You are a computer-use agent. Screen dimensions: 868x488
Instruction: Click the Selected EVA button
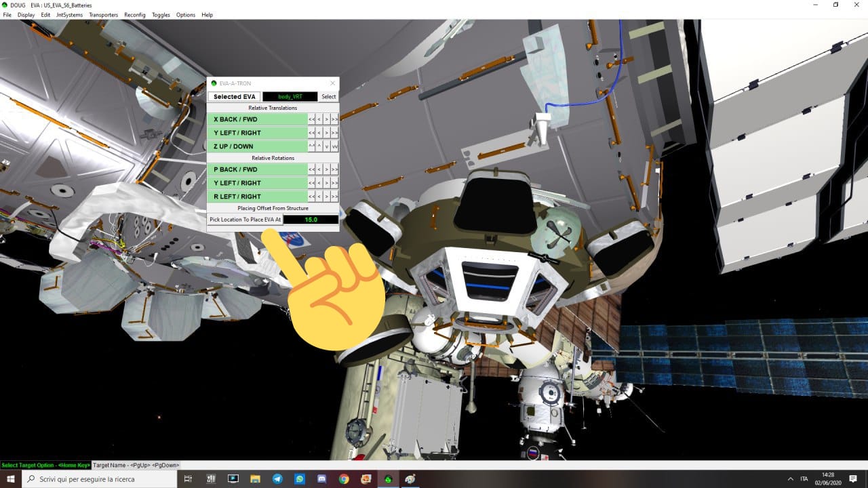tap(235, 97)
